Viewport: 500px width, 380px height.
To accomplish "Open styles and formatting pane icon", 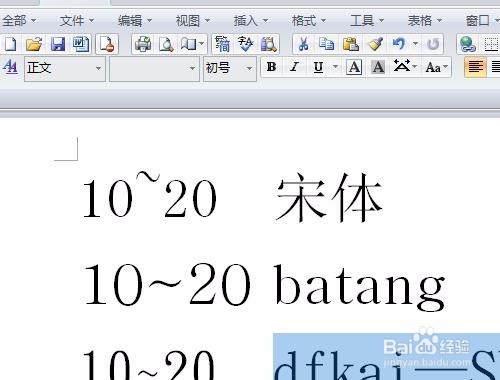I will pos(10,68).
